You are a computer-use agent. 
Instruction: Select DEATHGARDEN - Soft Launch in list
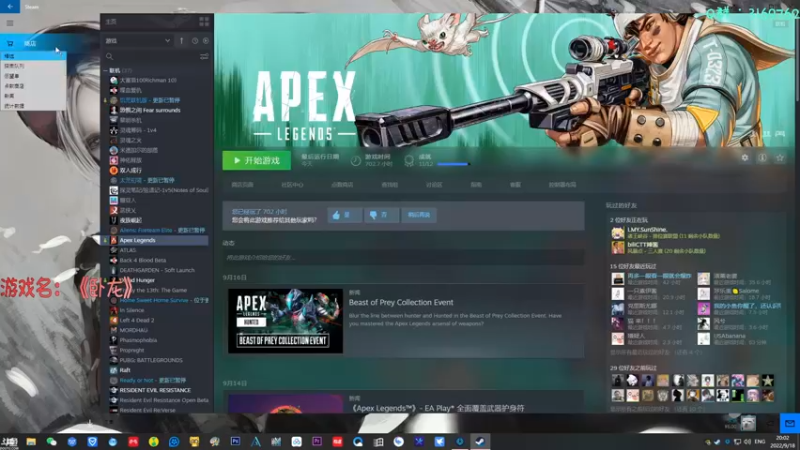(x=156, y=270)
